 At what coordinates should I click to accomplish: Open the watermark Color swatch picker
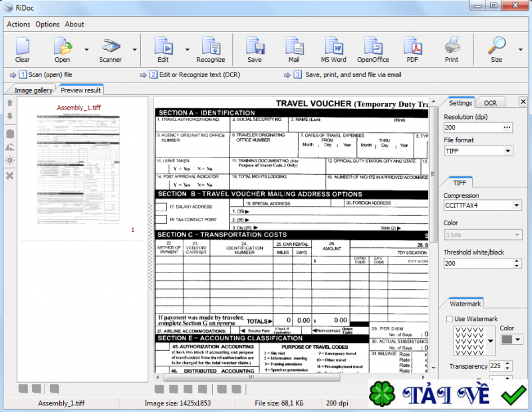click(511, 340)
